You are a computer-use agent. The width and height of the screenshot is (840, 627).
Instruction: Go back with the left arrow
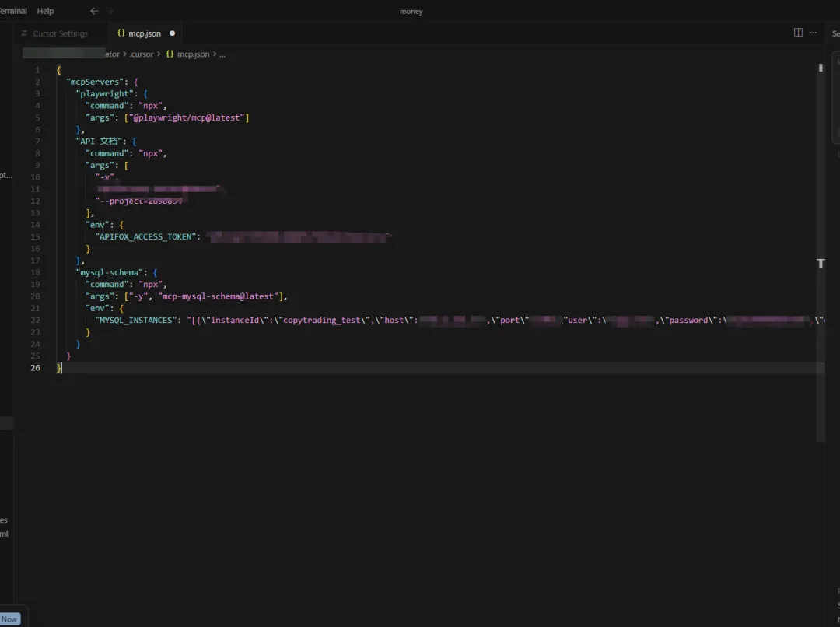[94, 11]
